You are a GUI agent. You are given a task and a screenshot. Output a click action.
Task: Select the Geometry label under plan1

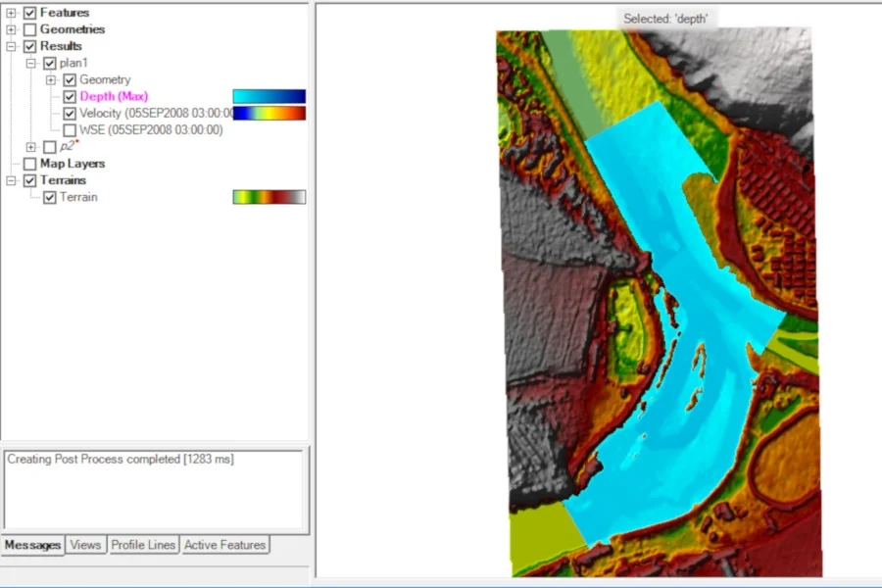[105, 79]
